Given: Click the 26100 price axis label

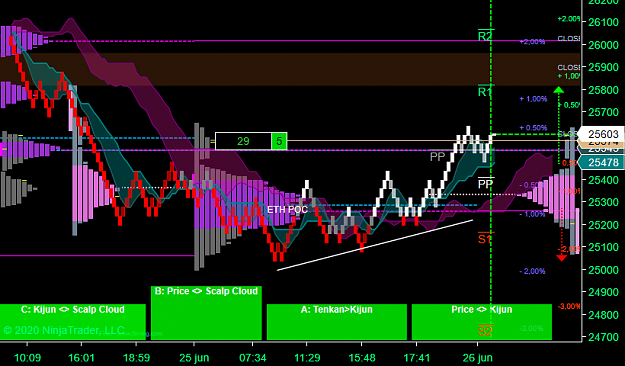Looking at the screenshot, I should (x=603, y=22).
